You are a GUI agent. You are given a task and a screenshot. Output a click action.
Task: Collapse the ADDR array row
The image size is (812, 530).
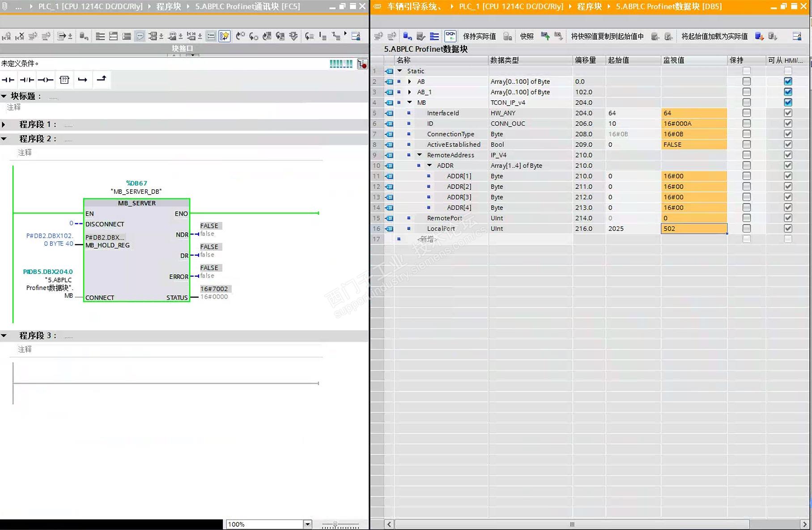click(x=429, y=166)
